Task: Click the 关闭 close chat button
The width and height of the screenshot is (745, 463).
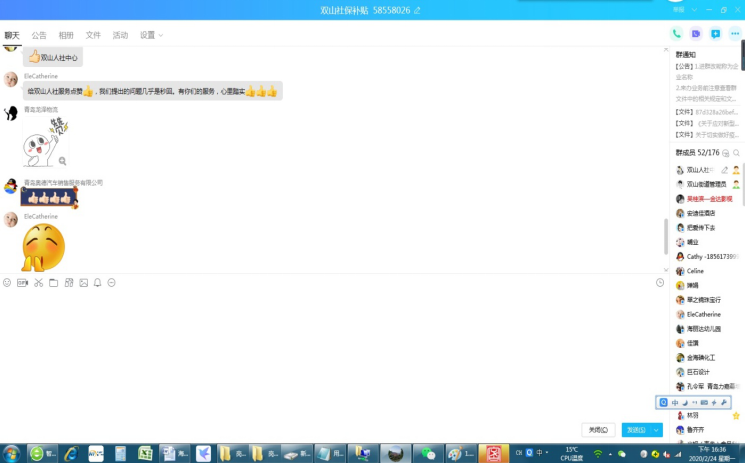Action: 598,430
